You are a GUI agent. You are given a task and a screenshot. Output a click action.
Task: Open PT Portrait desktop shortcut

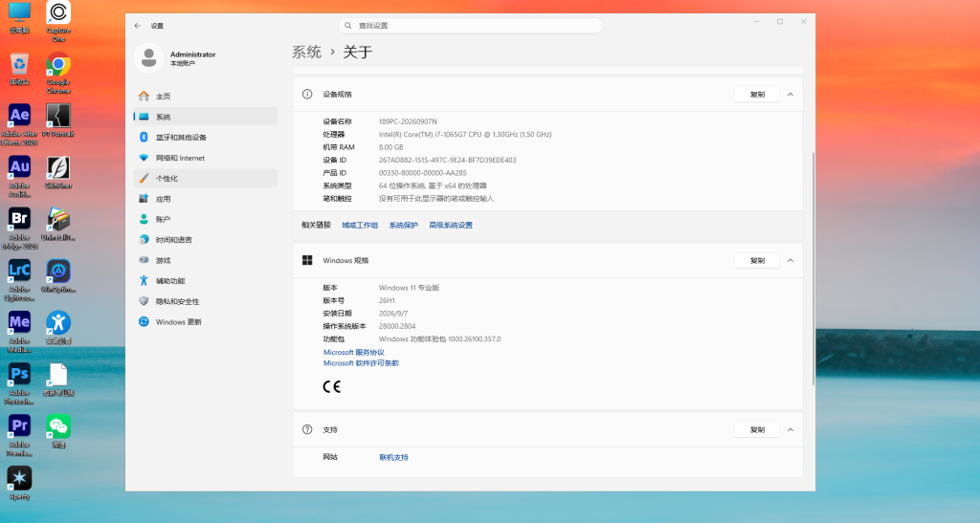click(x=58, y=120)
